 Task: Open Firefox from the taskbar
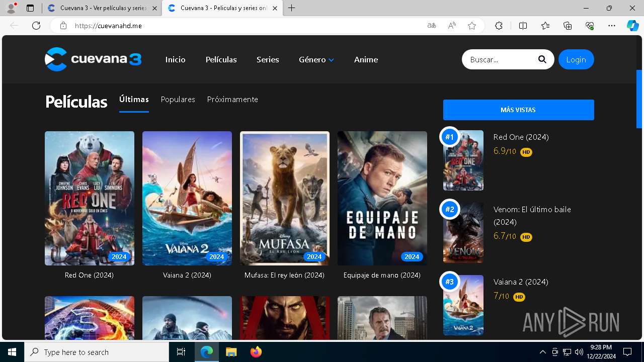pos(256,352)
